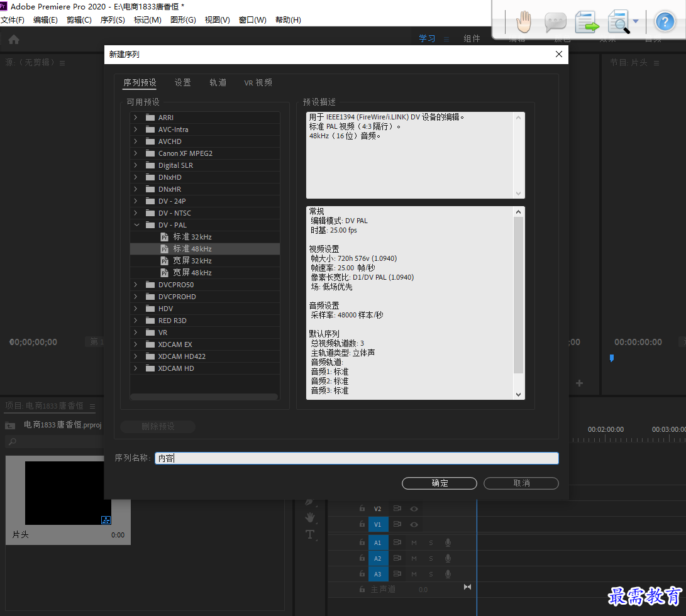This screenshot has width=686, height=616.
Task: Switch to 学习 workspace
Action: click(x=427, y=38)
